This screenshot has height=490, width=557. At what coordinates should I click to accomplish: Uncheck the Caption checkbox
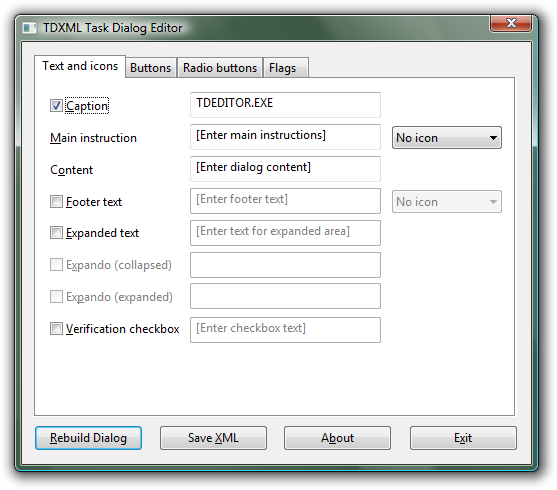pos(56,106)
